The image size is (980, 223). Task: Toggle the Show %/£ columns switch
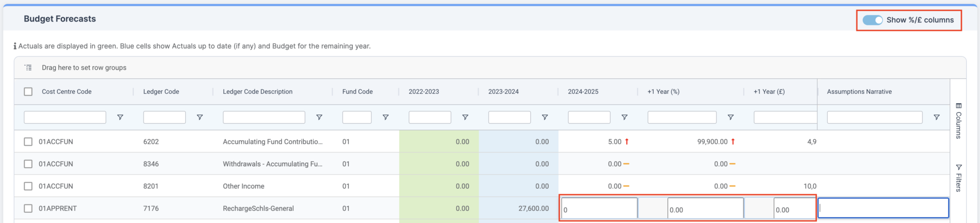click(873, 20)
